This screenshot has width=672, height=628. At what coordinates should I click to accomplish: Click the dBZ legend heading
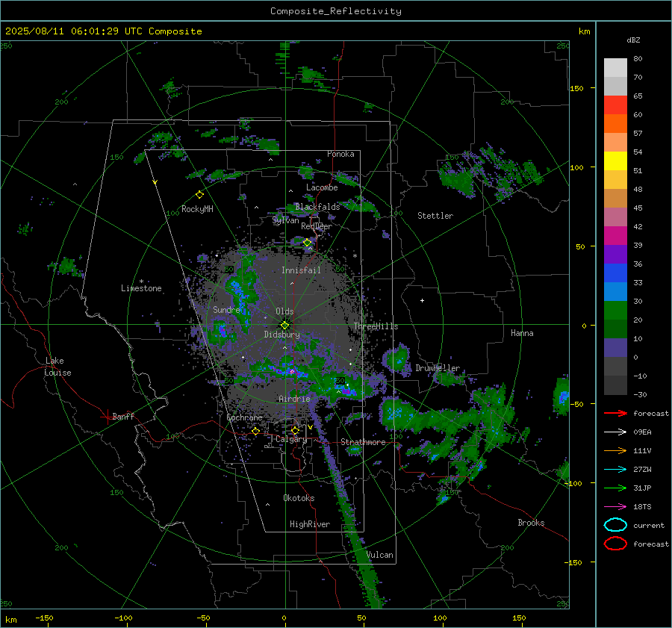pos(633,40)
